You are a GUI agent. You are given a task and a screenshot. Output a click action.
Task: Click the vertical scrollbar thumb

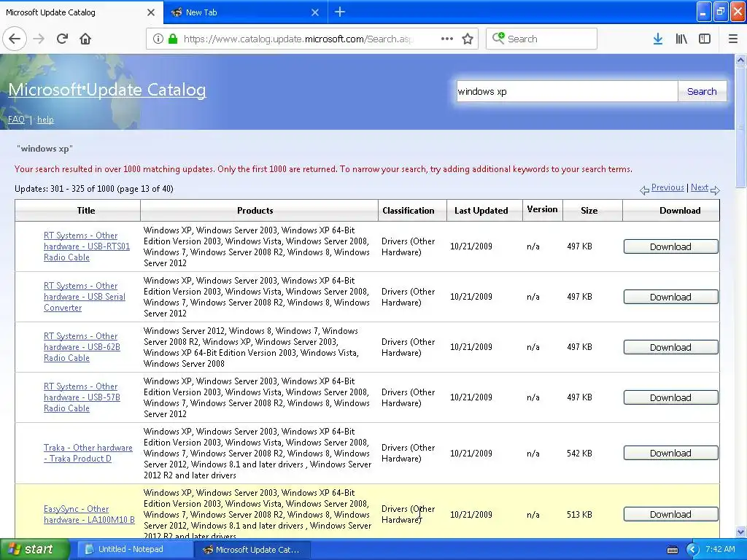(741, 127)
